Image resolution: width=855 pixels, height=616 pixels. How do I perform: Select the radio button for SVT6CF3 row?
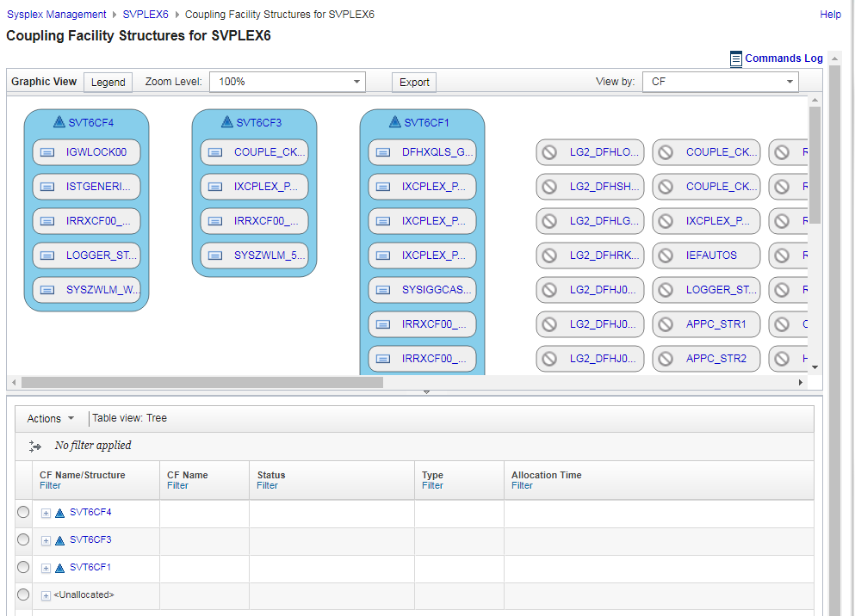click(x=23, y=539)
